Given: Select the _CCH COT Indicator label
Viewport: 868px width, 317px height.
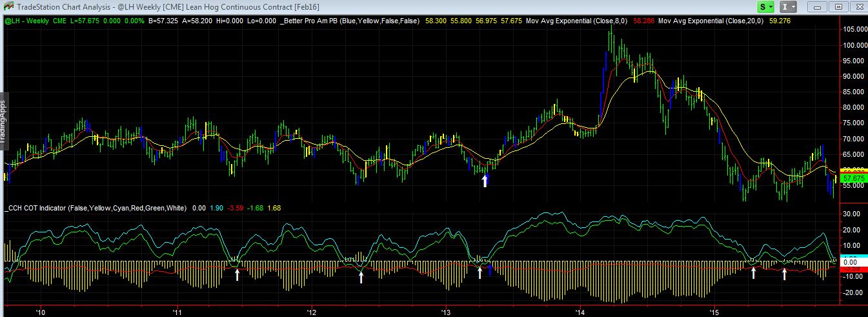Looking at the screenshot, I should (96, 208).
